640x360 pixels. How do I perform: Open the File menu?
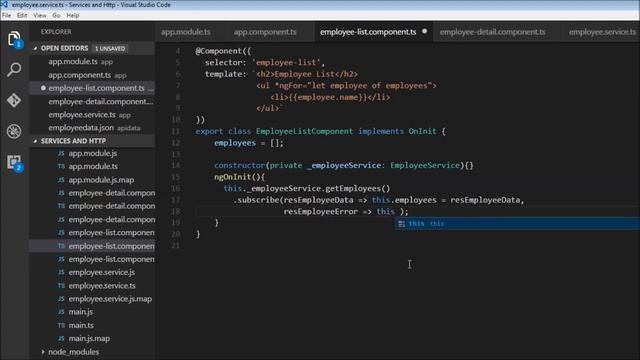(7, 16)
